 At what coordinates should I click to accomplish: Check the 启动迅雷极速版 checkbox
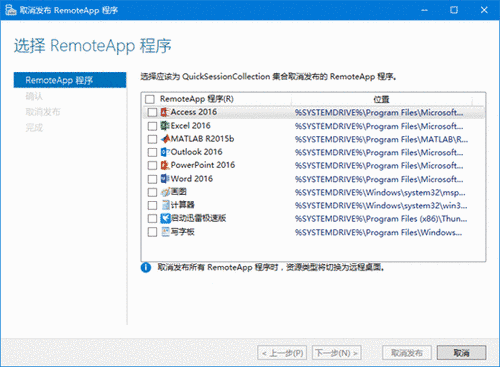point(152,219)
